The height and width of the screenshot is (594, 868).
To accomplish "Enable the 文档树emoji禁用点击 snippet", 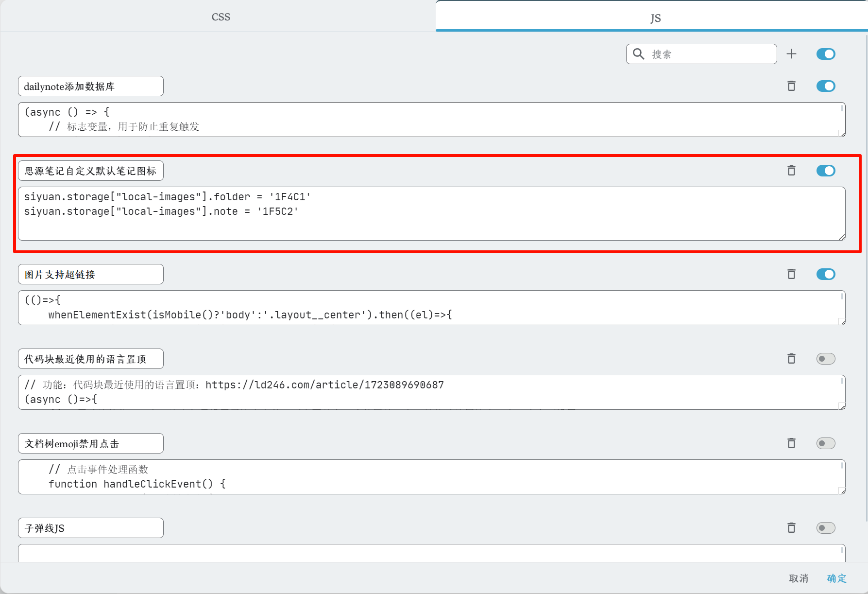I will click(x=825, y=443).
